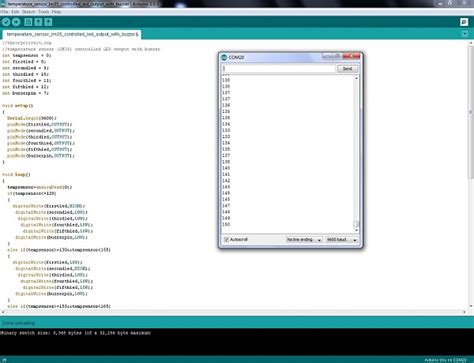This screenshot has width=474, height=363.
Task: Click the Save sketch toolbar icon
Action: click(x=48, y=22)
